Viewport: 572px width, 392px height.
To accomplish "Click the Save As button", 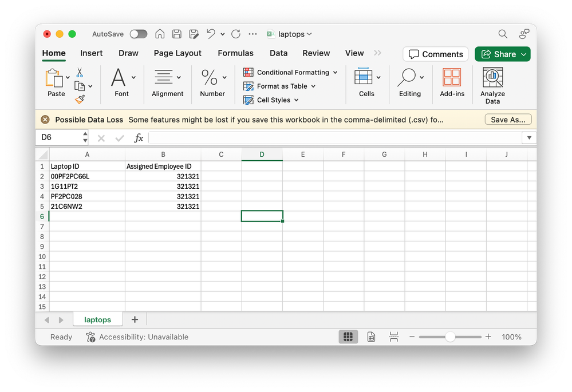I will pos(508,119).
